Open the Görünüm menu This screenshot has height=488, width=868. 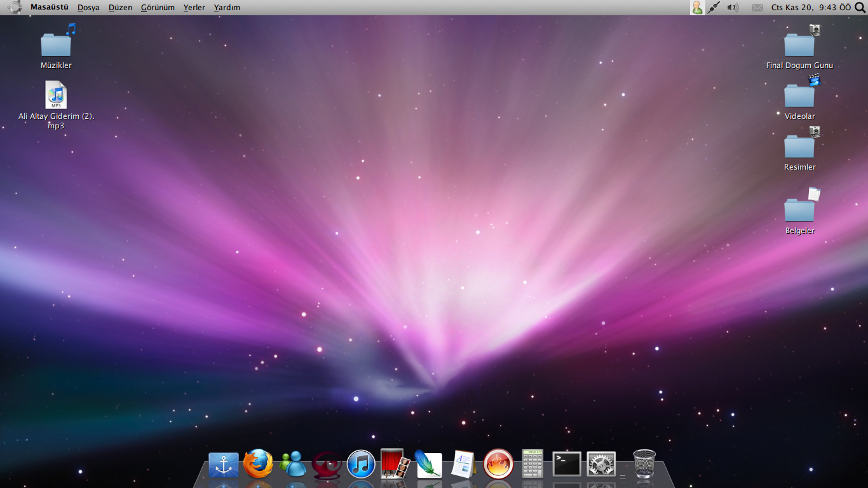click(x=158, y=8)
